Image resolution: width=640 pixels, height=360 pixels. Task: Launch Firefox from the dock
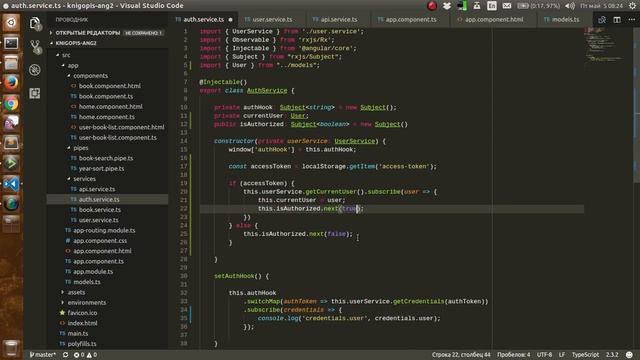[11, 83]
